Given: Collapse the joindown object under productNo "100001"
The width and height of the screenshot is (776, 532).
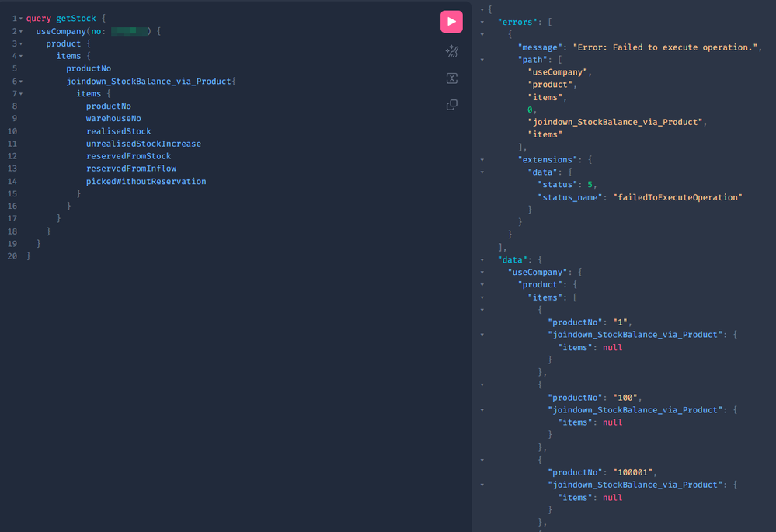Looking at the screenshot, I should [482, 485].
